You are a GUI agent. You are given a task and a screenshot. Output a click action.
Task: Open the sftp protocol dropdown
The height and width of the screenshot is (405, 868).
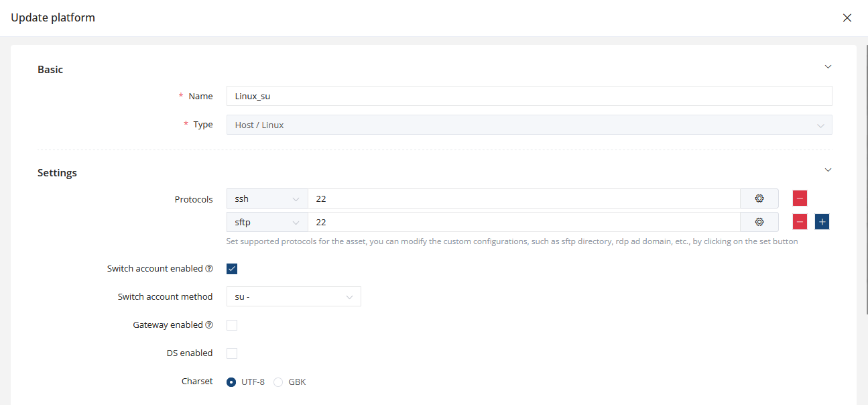pyautogui.click(x=267, y=222)
